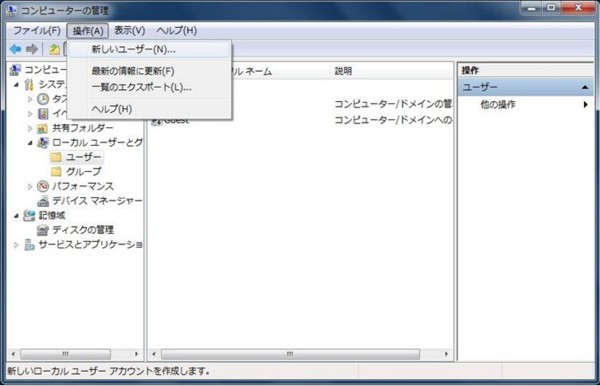Click the Task Scheduler clock icon

[x=43, y=99]
